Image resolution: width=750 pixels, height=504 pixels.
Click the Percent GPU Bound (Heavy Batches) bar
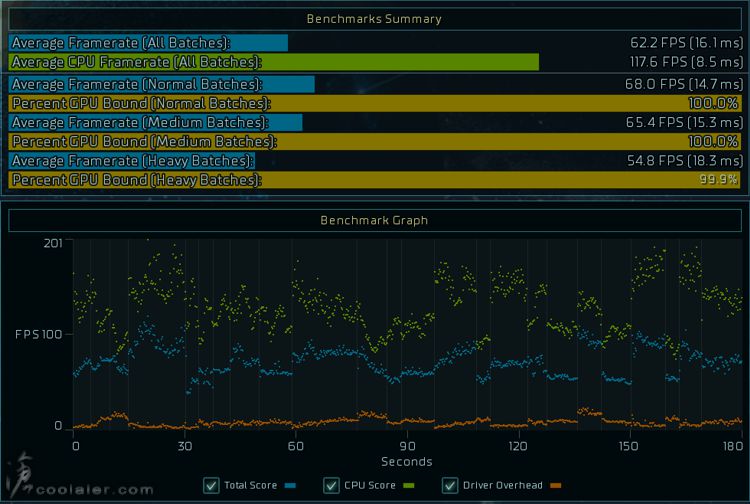(x=375, y=180)
